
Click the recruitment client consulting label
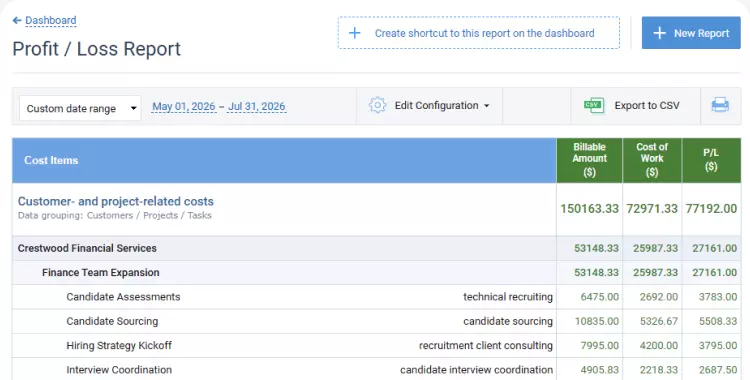point(486,346)
